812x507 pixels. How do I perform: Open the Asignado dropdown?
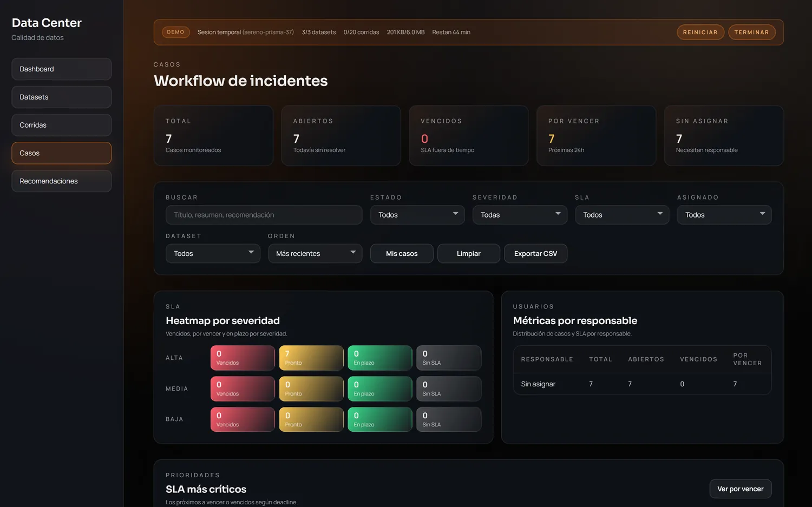point(724,215)
